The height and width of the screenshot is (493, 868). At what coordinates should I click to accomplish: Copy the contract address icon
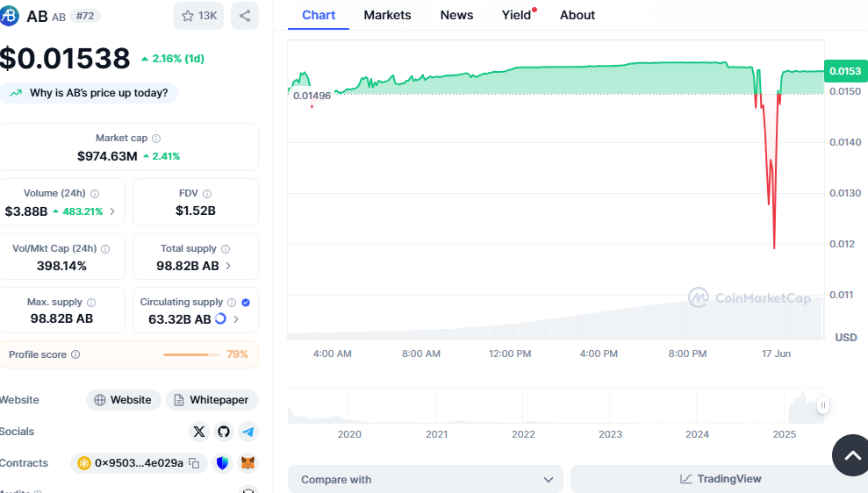194,463
